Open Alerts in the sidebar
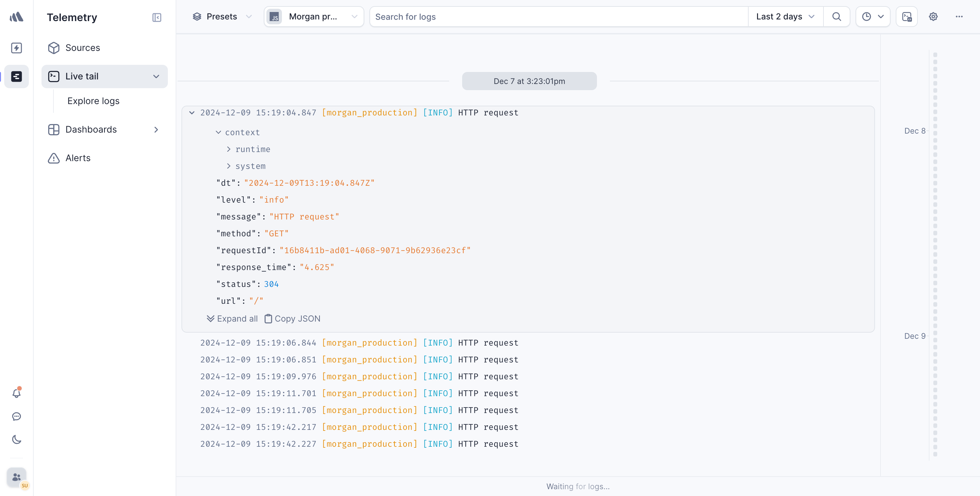The image size is (980, 496). (x=105, y=158)
